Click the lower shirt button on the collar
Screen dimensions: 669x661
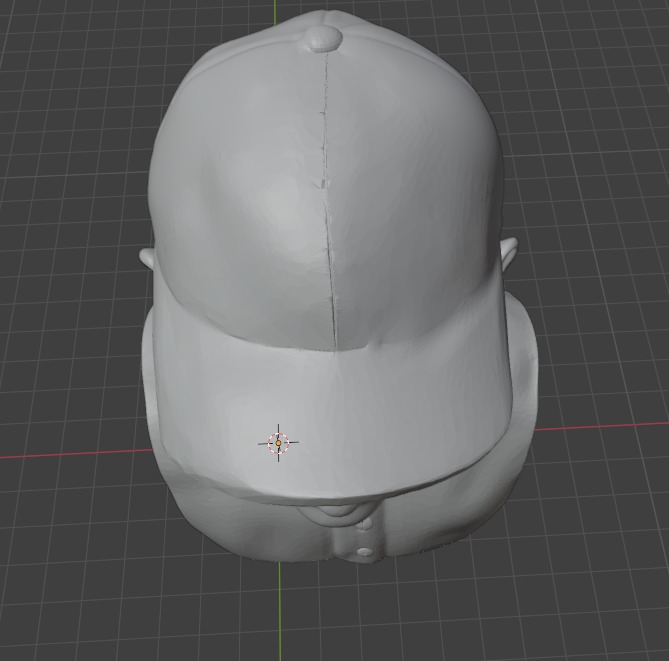(365, 552)
